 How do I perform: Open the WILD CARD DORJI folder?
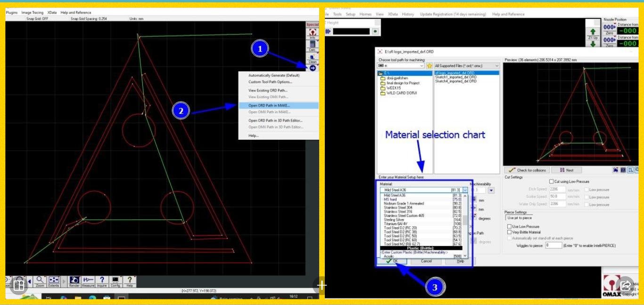(x=398, y=93)
